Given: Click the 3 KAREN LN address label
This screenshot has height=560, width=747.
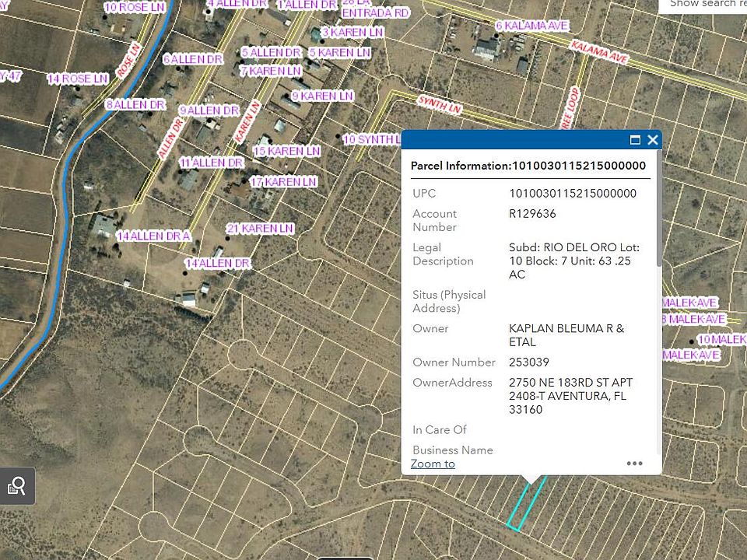Looking at the screenshot, I should pyautogui.click(x=352, y=33).
